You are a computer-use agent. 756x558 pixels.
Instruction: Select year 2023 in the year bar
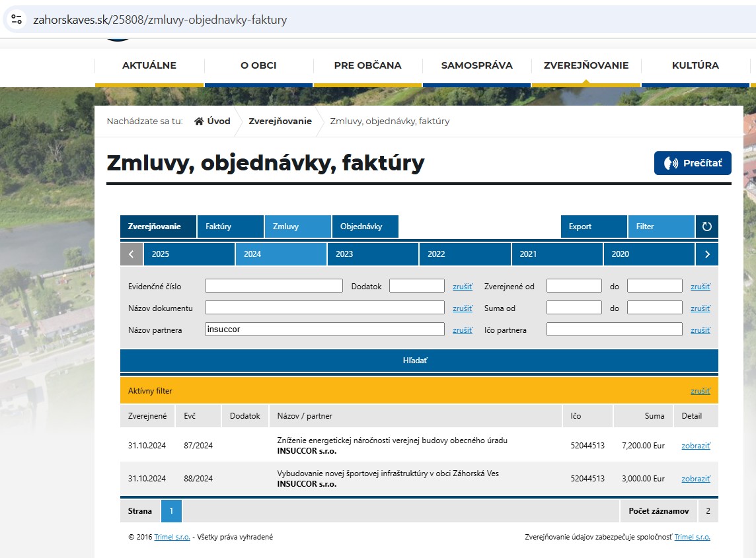click(372, 254)
